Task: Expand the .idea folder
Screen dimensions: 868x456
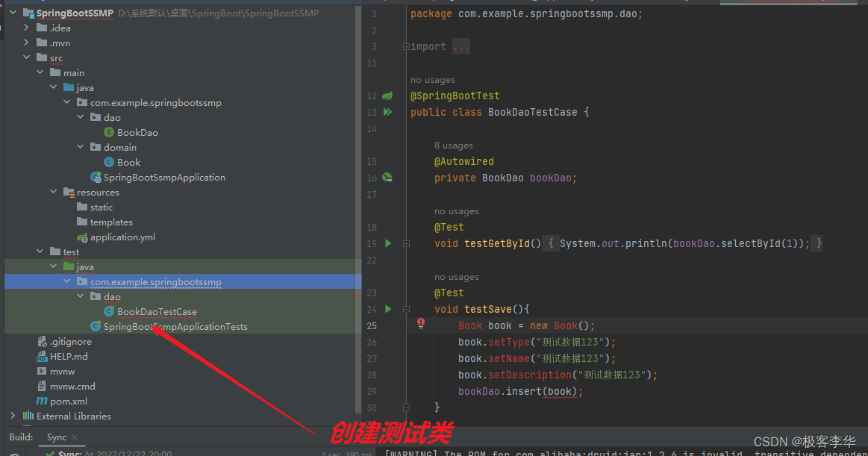Action: [x=26, y=27]
